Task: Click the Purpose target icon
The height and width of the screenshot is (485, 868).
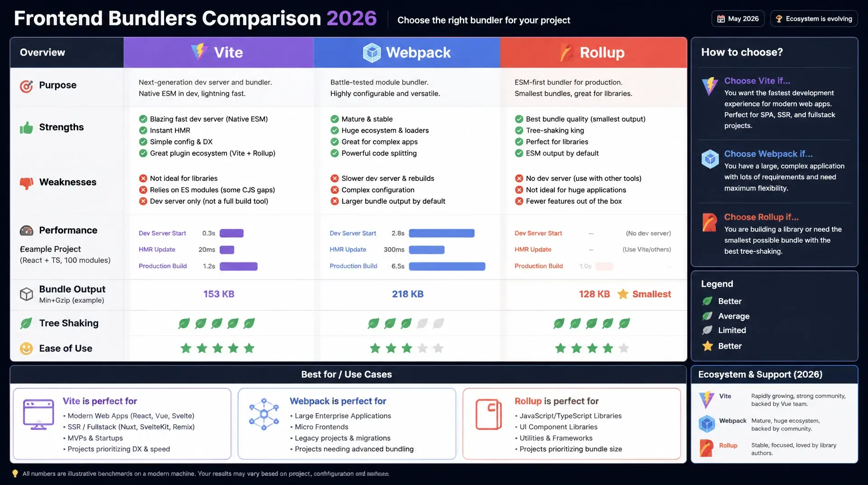Action: point(26,86)
